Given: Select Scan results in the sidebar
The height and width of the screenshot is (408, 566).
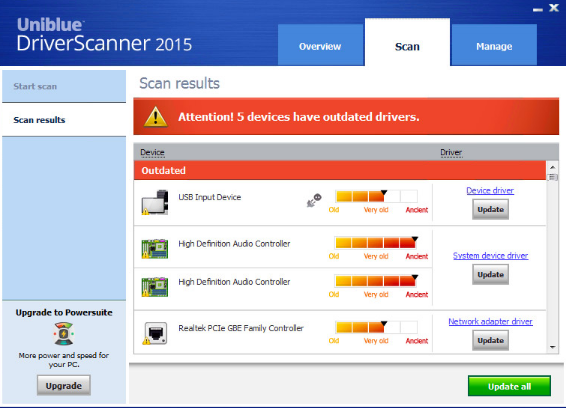Looking at the screenshot, I should [x=64, y=120].
